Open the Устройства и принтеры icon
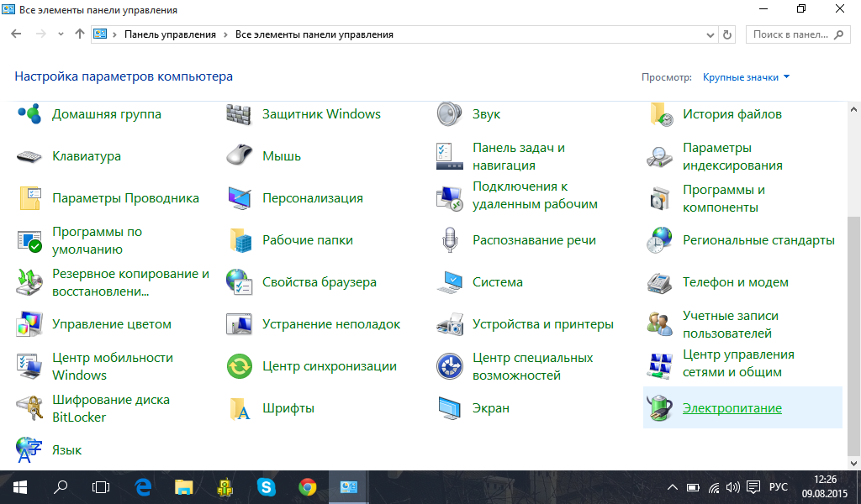 [449, 324]
